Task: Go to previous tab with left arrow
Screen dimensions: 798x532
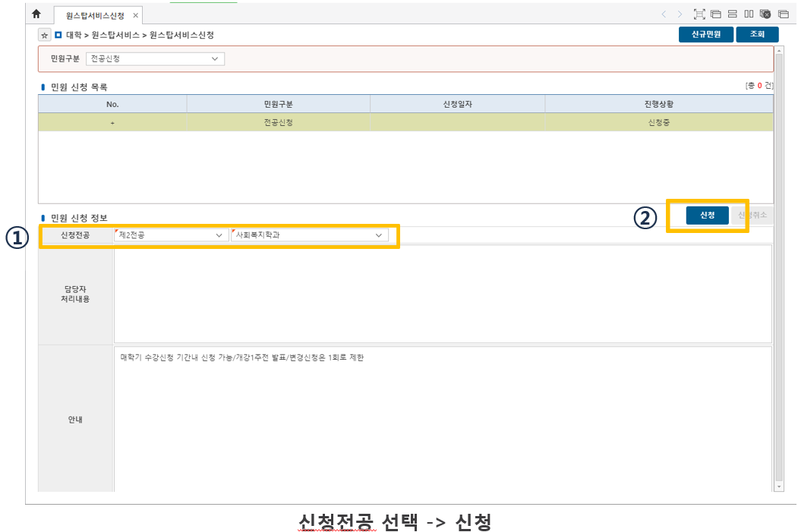Action: click(664, 14)
